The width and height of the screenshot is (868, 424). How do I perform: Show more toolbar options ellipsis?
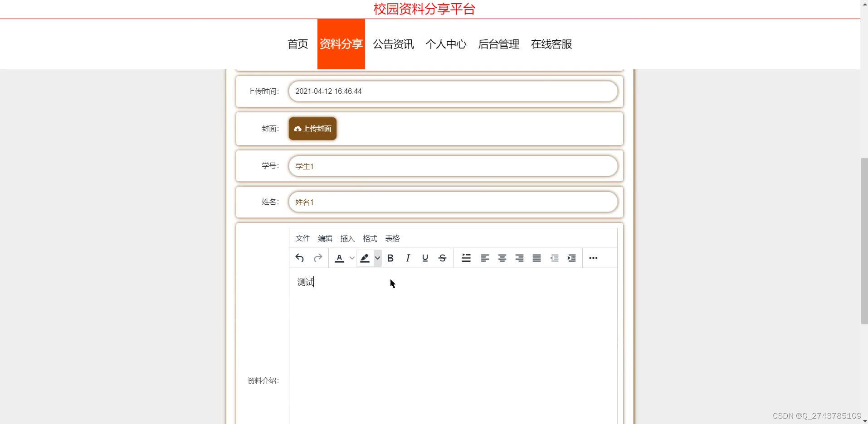coord(593,258)
